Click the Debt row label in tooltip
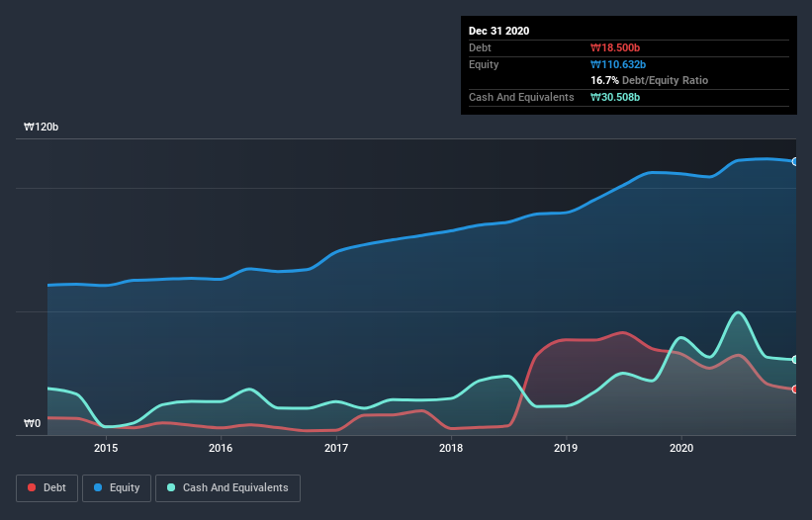This screenshot has height=520, width=812. (480, 47)
